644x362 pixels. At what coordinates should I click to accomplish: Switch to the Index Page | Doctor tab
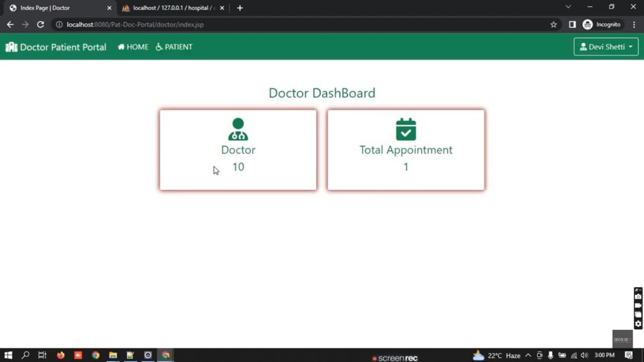tap(60, 8)
